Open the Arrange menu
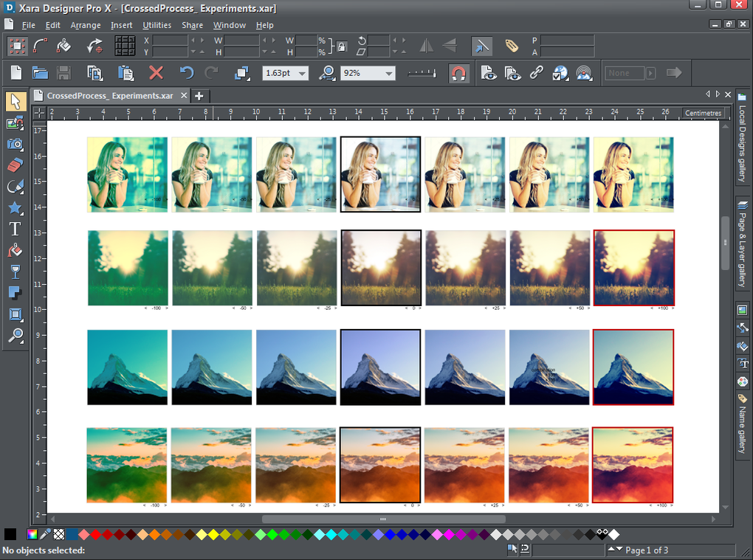The height and width of the screenshot is (560, 753). coord(86,25)
